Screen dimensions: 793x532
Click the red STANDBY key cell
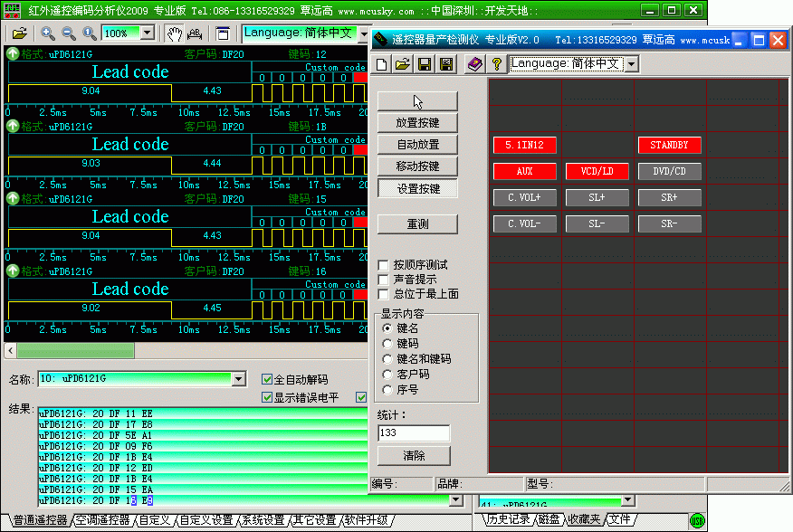click(x=669, y=145)
